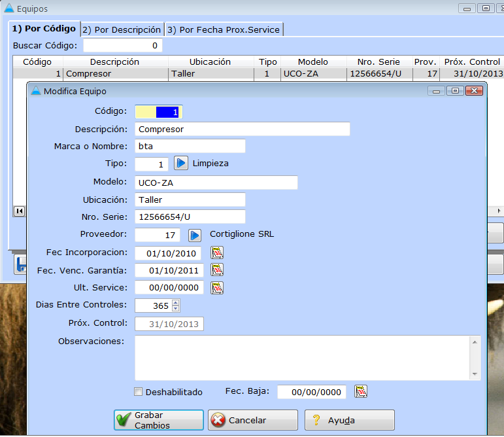Click the Modifica Equipo title bar icon
Screen dimensions: 504x437
click(36, 91)
